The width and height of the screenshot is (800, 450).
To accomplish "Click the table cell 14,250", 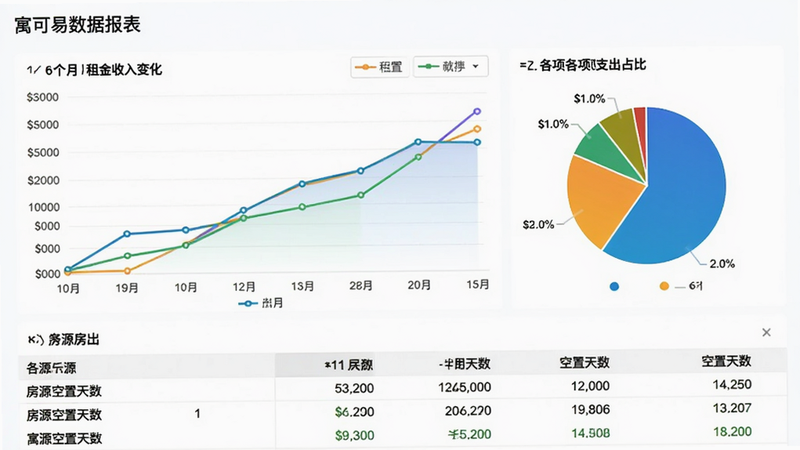I will pyautogui.click(x=732, y=385).
